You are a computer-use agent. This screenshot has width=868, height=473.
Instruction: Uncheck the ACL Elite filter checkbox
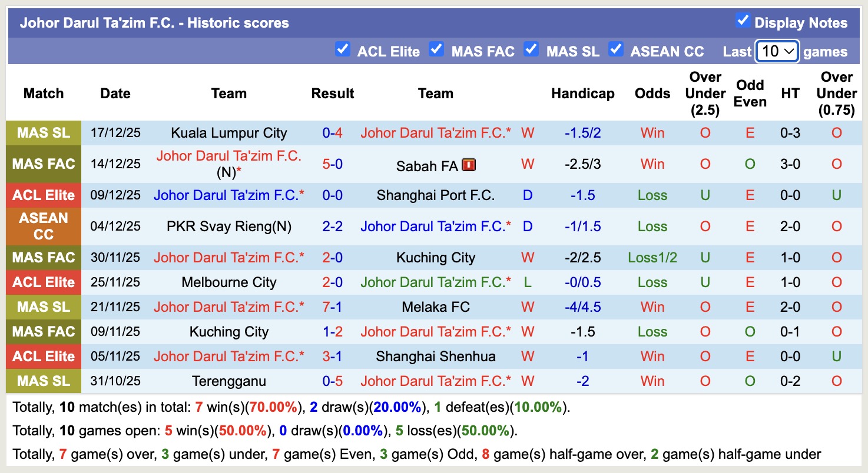(342, 49)
